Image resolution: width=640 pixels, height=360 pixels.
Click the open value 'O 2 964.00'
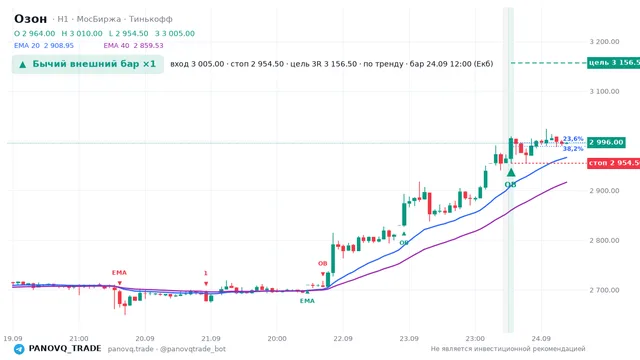coord(34,33)
